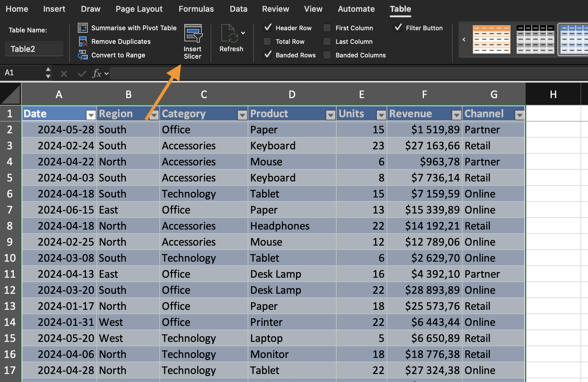Switch to the Formulas ribbon tab
The image size is (588, 382).
click(x=196, y=9)
